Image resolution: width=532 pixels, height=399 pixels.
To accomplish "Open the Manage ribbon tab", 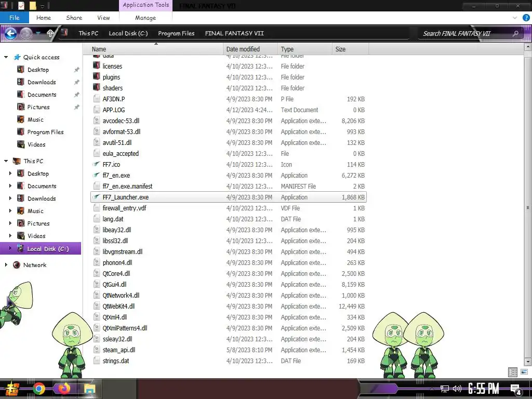I will [145, 18].
